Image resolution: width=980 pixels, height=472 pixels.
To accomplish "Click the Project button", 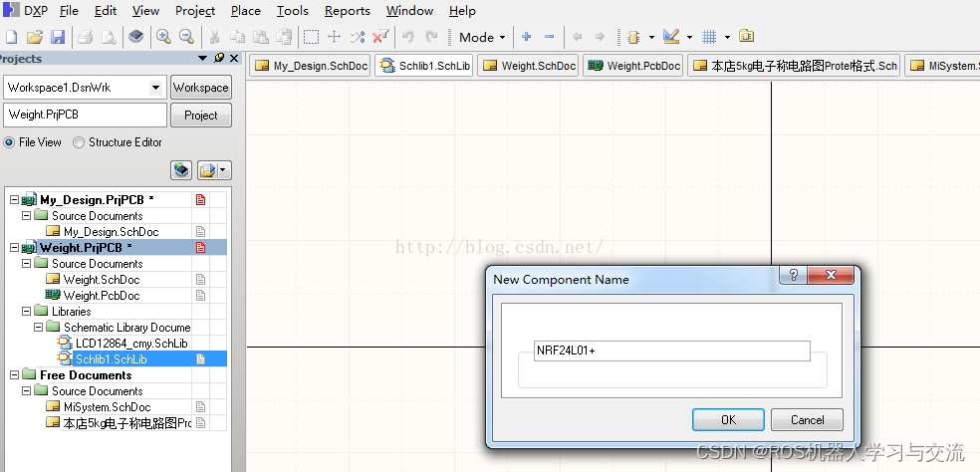I will click(200, 116).
